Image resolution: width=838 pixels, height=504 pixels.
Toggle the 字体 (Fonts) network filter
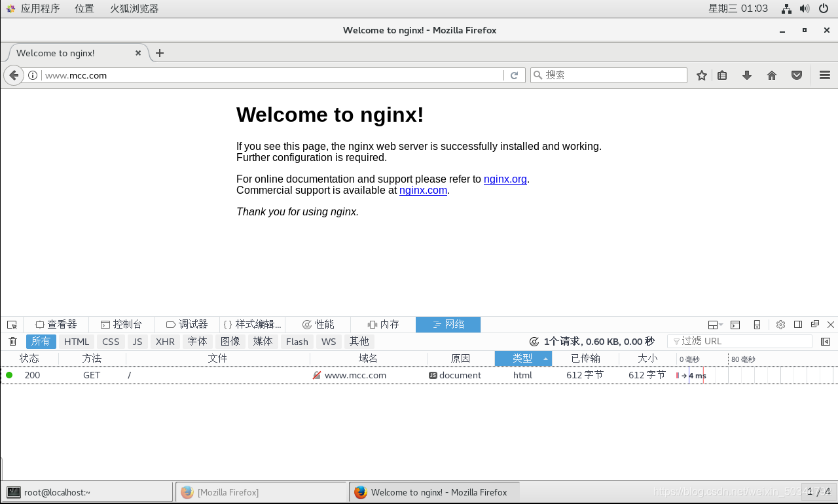197,342
